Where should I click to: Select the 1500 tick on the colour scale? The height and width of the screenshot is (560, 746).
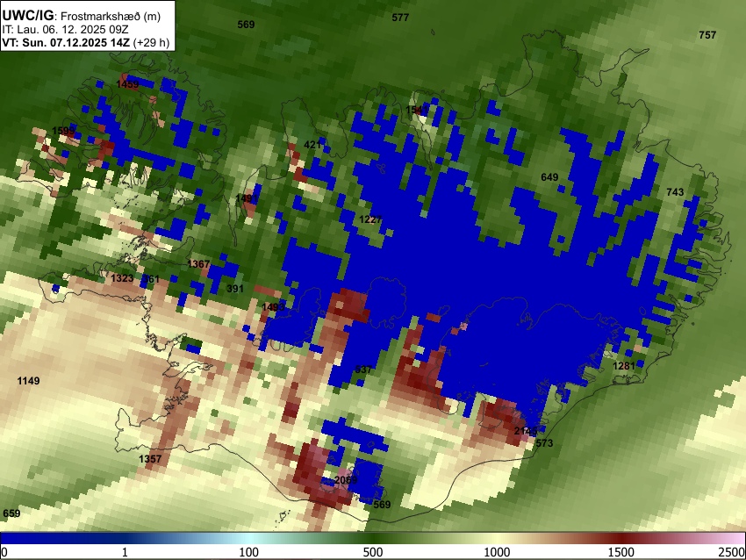(x=621, y=552)
